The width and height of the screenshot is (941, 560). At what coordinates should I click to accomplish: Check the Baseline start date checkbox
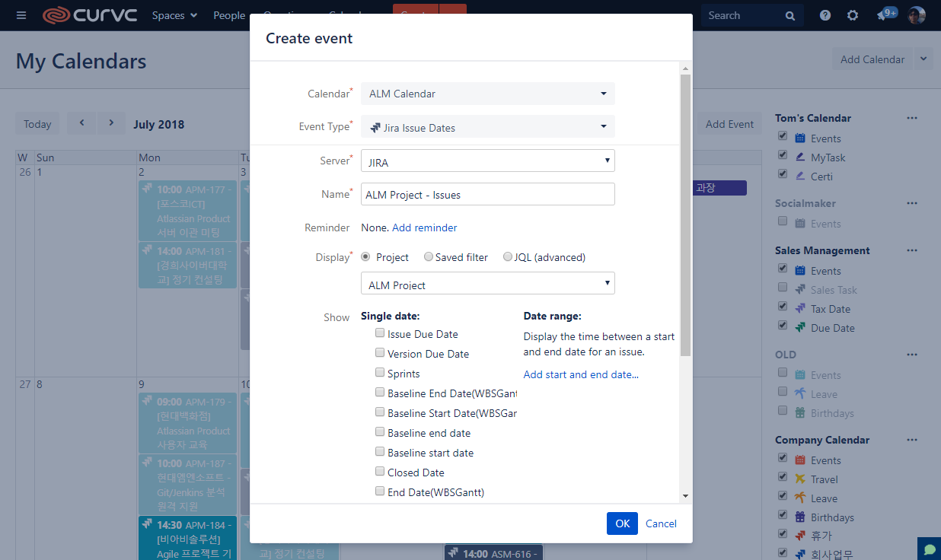pos(380,452)
